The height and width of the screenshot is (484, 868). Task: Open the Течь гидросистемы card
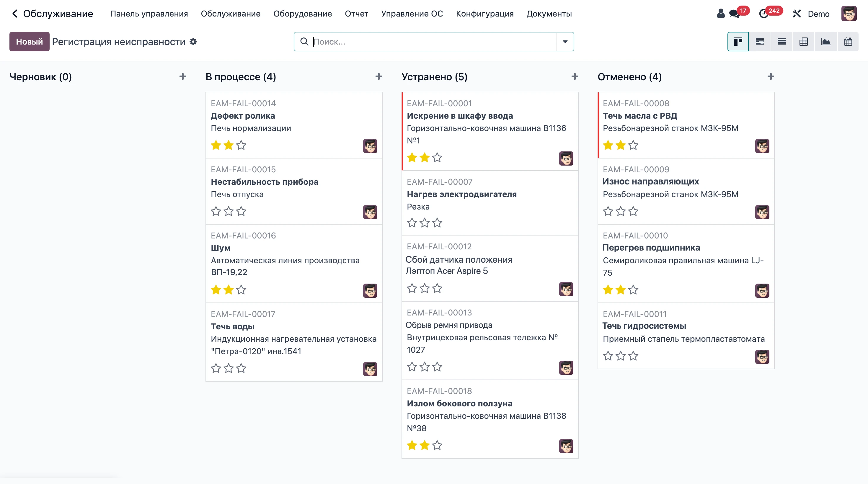point(686,336)
